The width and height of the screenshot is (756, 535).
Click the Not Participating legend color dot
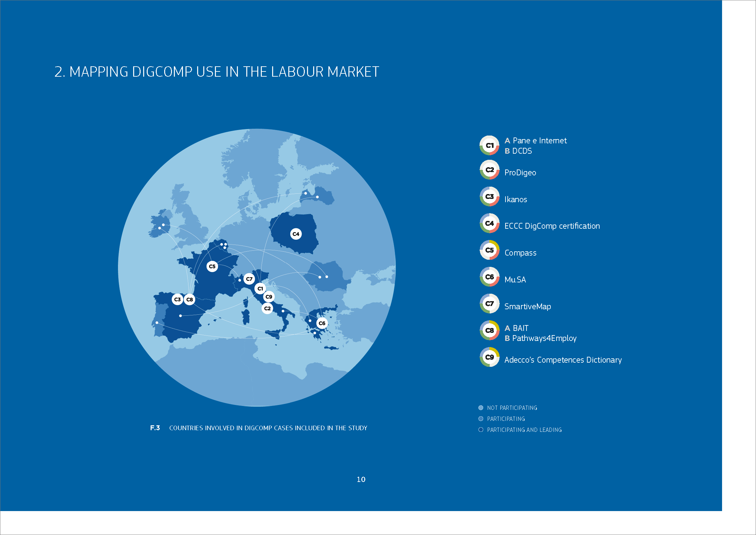click(481, 408)
